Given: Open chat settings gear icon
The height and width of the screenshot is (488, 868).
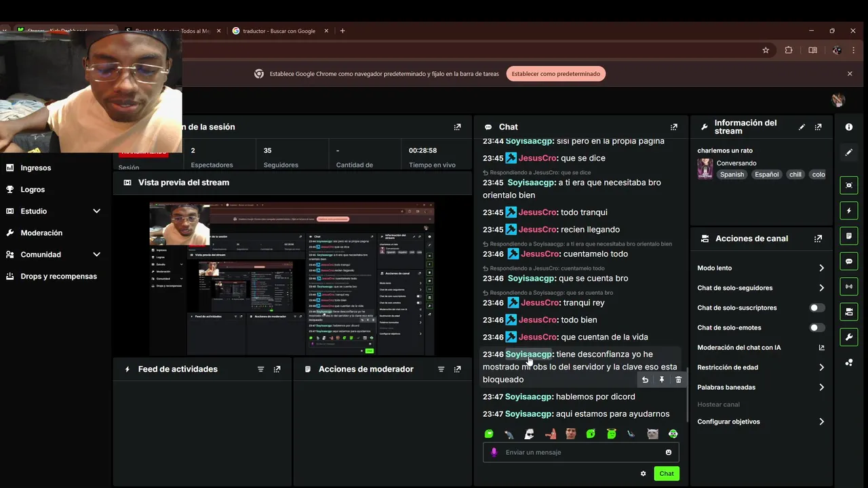Looking at the screenshot, I should click(643, 474).
